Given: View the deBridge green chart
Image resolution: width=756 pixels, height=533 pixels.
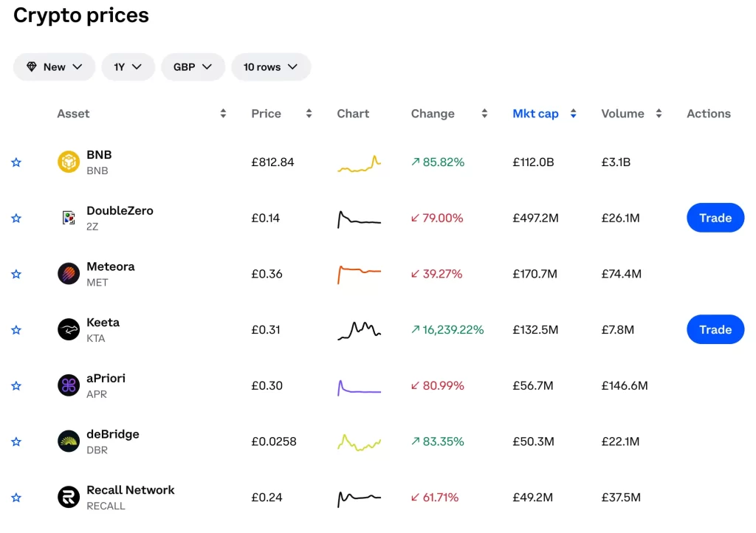Looking at the screenshot, I should click(360, 442).
